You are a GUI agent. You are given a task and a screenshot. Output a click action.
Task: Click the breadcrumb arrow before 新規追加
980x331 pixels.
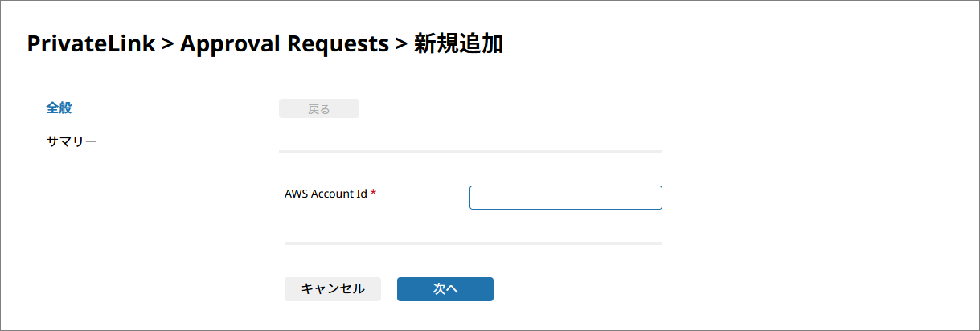400,44
